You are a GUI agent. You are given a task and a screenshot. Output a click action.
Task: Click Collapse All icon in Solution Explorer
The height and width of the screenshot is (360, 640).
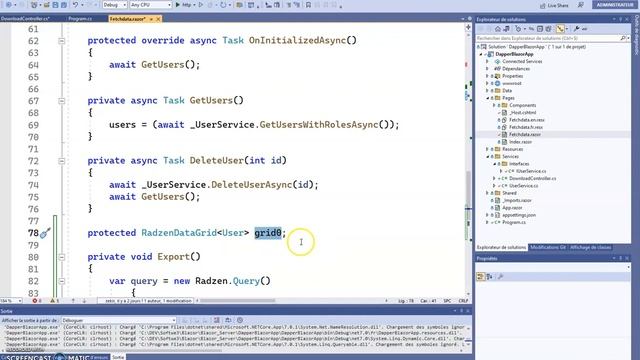[540, 29]
